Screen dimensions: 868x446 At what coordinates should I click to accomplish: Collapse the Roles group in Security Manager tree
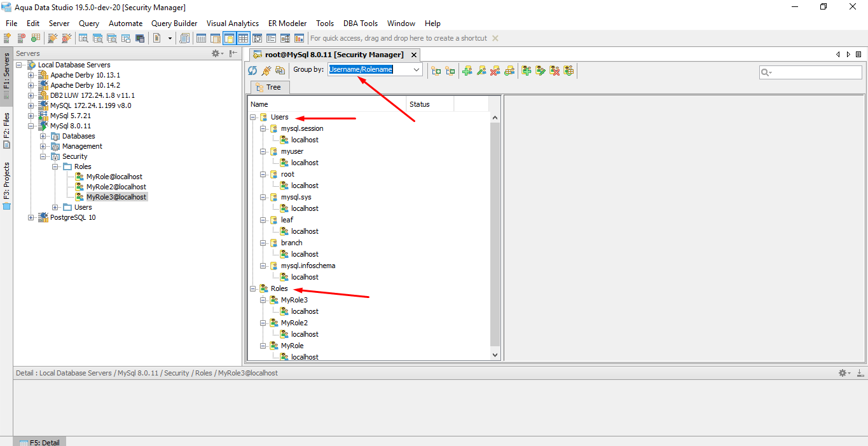point(253,288)
